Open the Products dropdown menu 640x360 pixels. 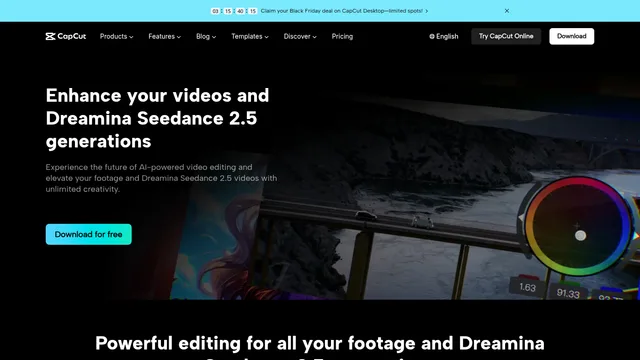click(x=116, y=36)
